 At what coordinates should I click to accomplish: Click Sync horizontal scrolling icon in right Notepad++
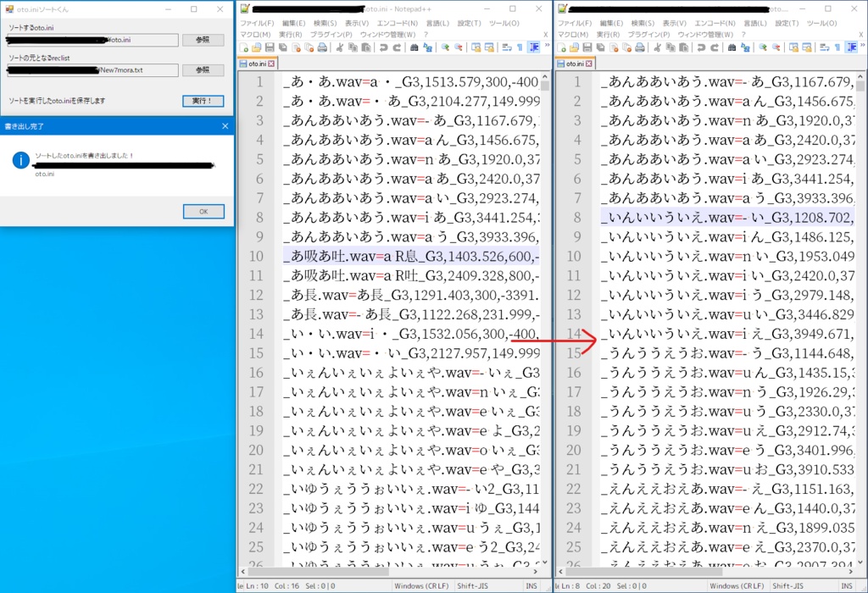807,47
